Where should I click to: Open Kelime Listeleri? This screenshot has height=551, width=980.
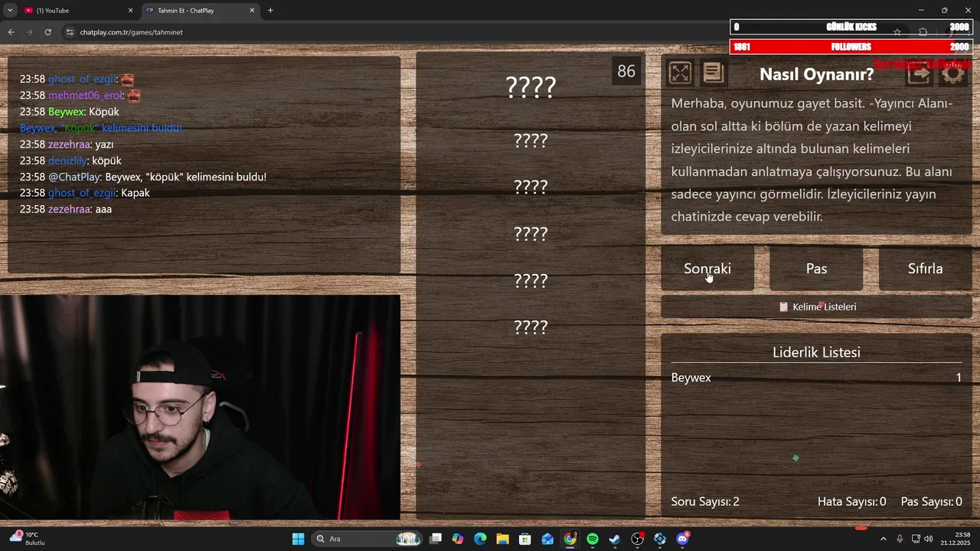click(816, 307)
